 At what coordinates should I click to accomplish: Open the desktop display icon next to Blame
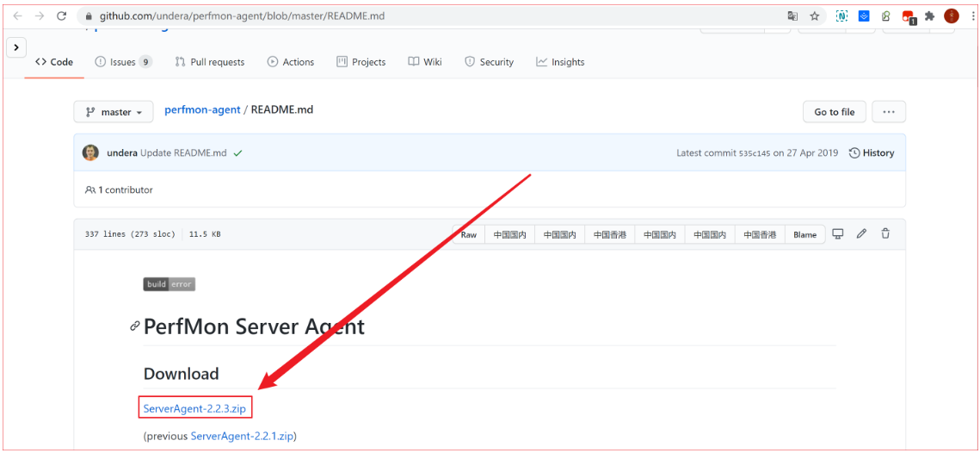click(838, 234)
